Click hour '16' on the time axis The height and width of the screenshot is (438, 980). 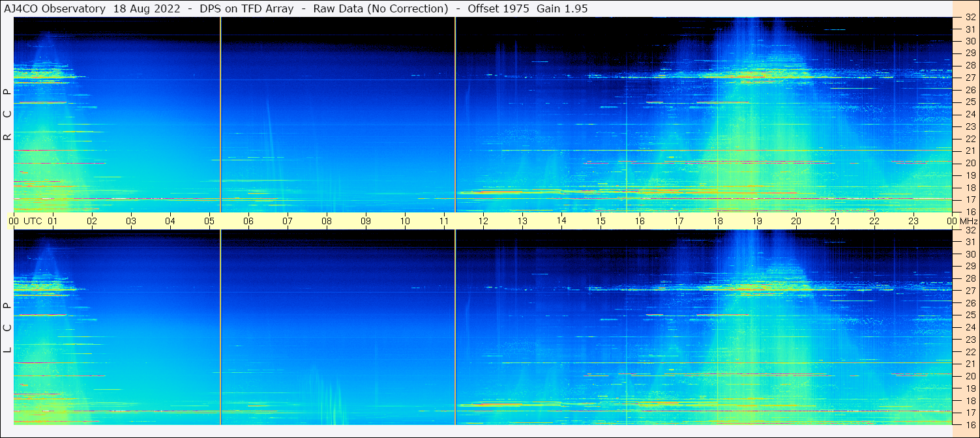pyautogui.click(x=640, y=221)
